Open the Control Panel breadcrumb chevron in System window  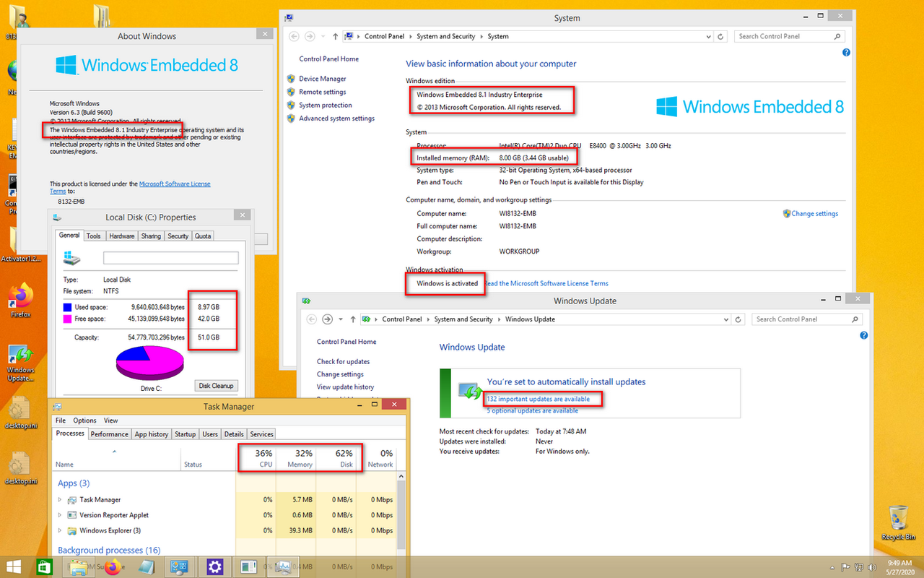pyautogui.click(x=411, y=36)
